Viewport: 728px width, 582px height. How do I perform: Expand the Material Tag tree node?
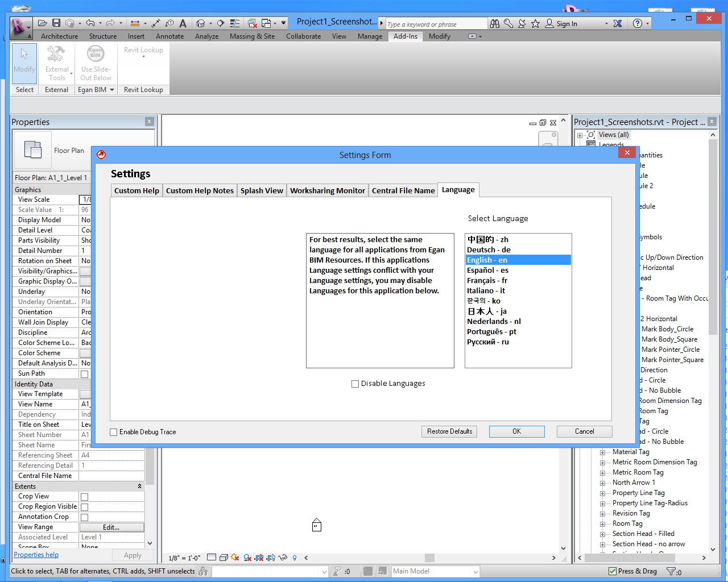[x=602, y=452]
